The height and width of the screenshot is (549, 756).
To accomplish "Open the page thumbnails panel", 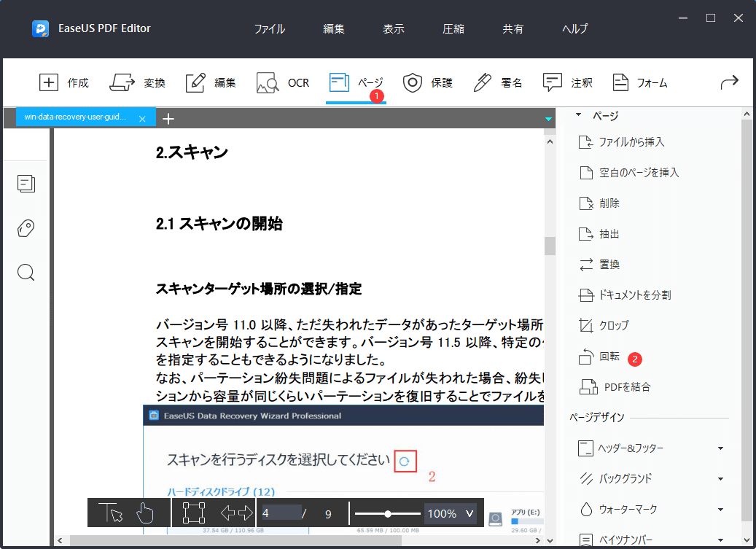I will (26, 184).
